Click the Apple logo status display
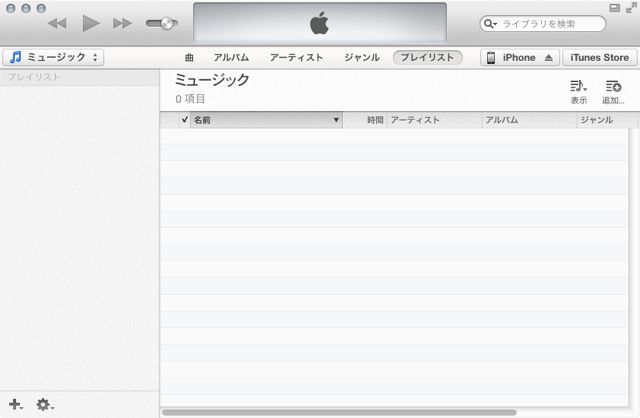The image size is (640, 418). [x=320, y=22]
